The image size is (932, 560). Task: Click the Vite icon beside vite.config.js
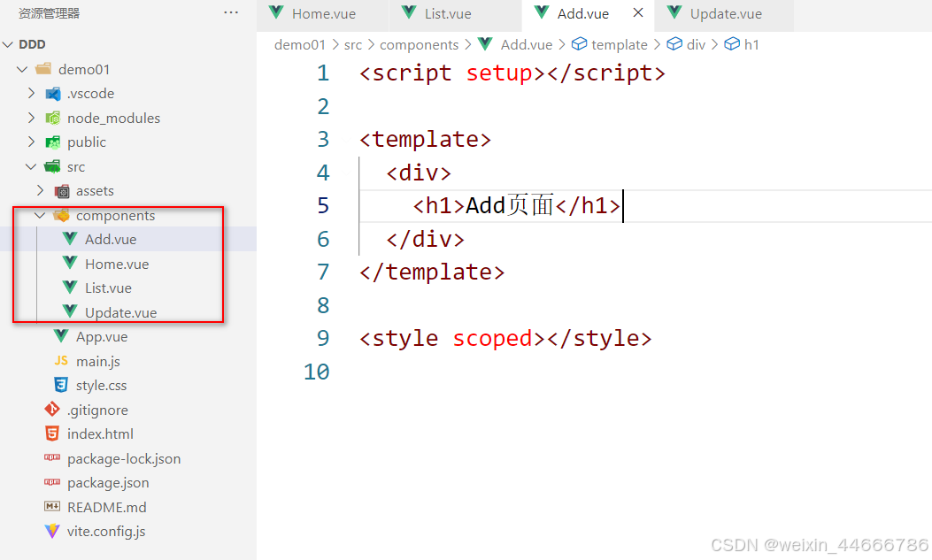[52, 531]
